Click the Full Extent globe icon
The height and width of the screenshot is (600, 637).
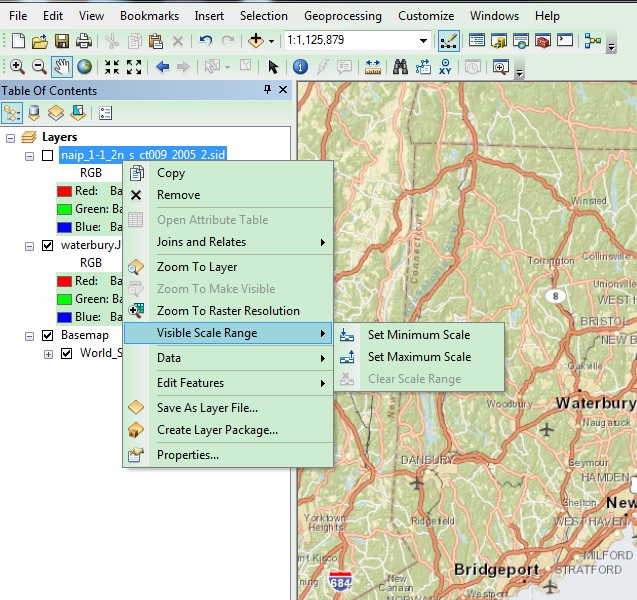(x=84, y=67)
